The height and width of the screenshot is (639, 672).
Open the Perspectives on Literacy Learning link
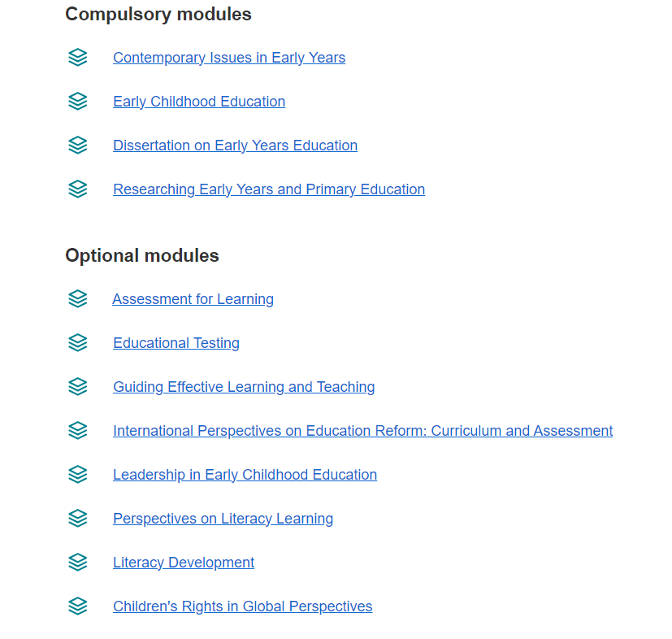tap(223, 519)
